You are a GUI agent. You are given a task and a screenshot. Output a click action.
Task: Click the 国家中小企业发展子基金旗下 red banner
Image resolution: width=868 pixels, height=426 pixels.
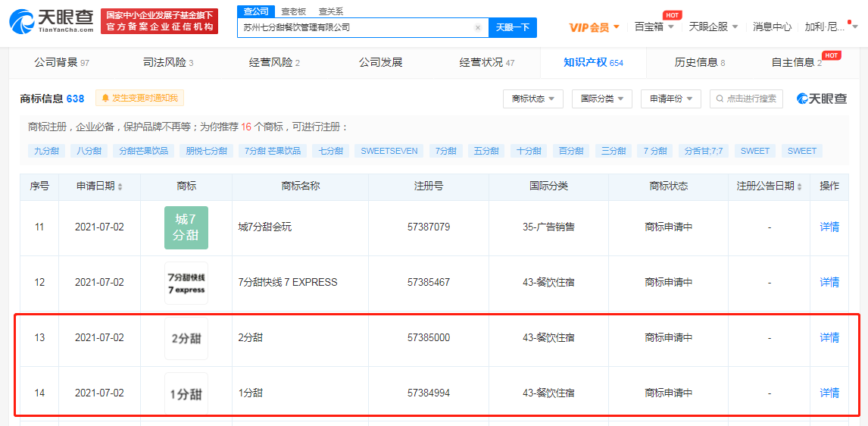159,21
